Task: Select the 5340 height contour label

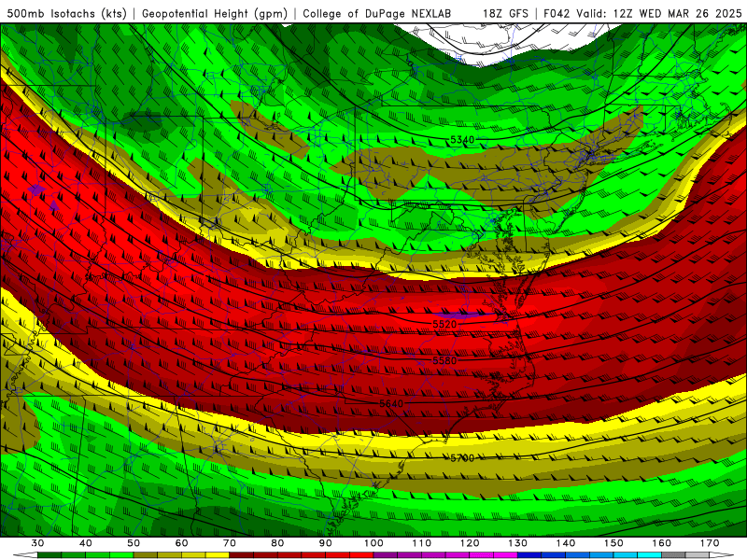Action: click(462, 139)
